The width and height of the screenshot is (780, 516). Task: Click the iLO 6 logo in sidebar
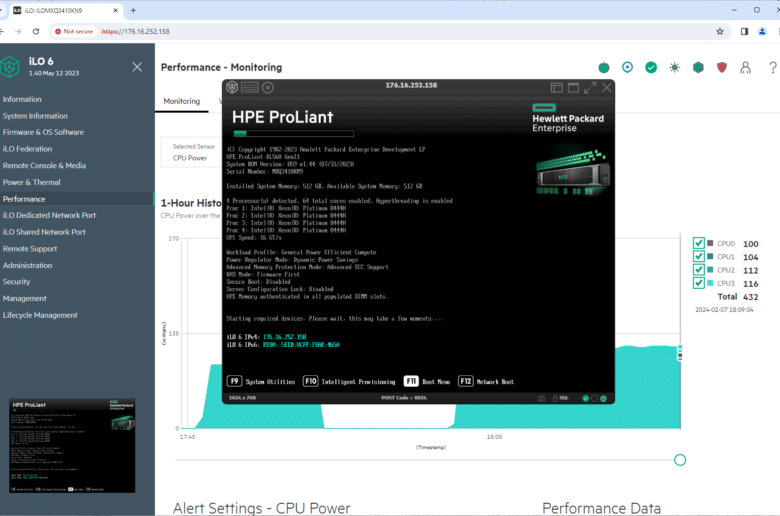9,67
